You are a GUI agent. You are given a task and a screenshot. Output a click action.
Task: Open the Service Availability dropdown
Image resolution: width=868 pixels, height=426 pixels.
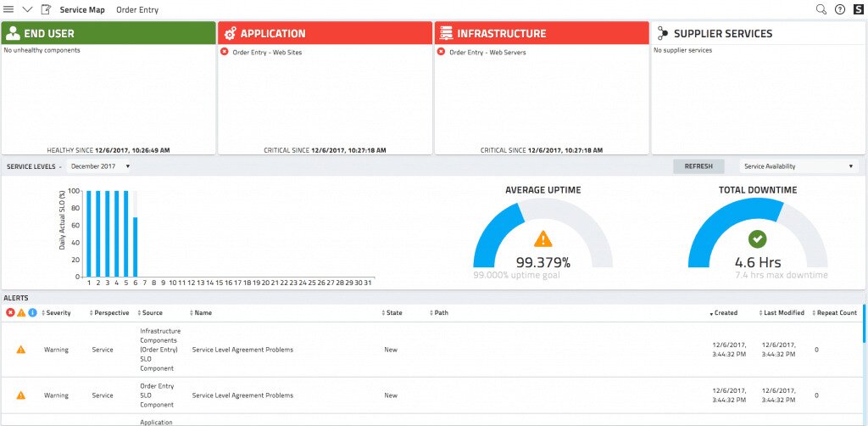pyautogui.click(x=798, y=166)
